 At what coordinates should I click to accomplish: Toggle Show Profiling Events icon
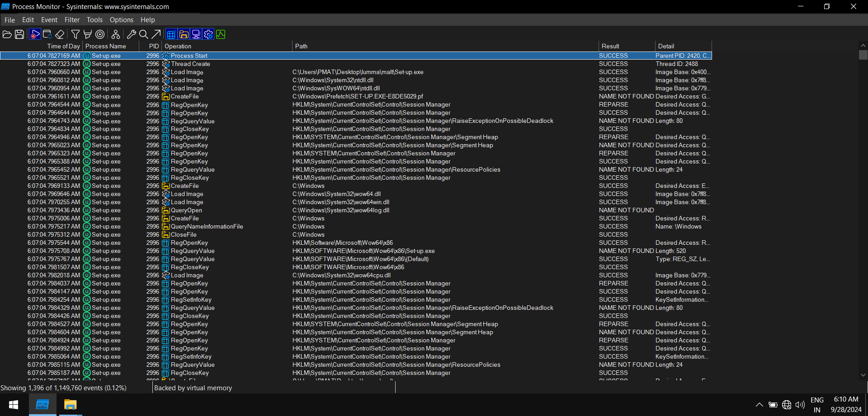pos(221,34)
